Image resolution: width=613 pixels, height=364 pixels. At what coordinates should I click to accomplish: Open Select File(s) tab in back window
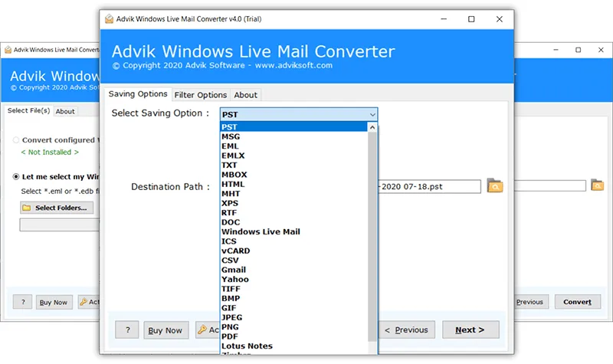pyautogui.click(x=28, y=110)
